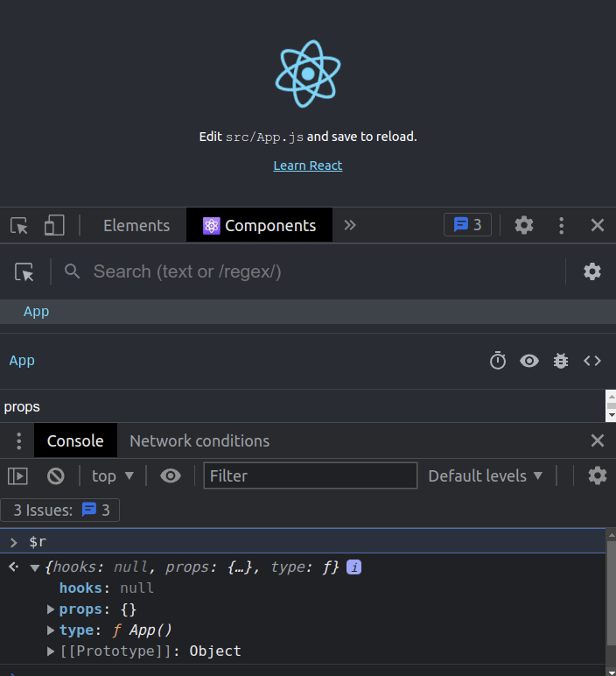The height and width of the screenshot is (676, 616).
Task: Suspend the selected component stopwatch icon
Action: 498,361
